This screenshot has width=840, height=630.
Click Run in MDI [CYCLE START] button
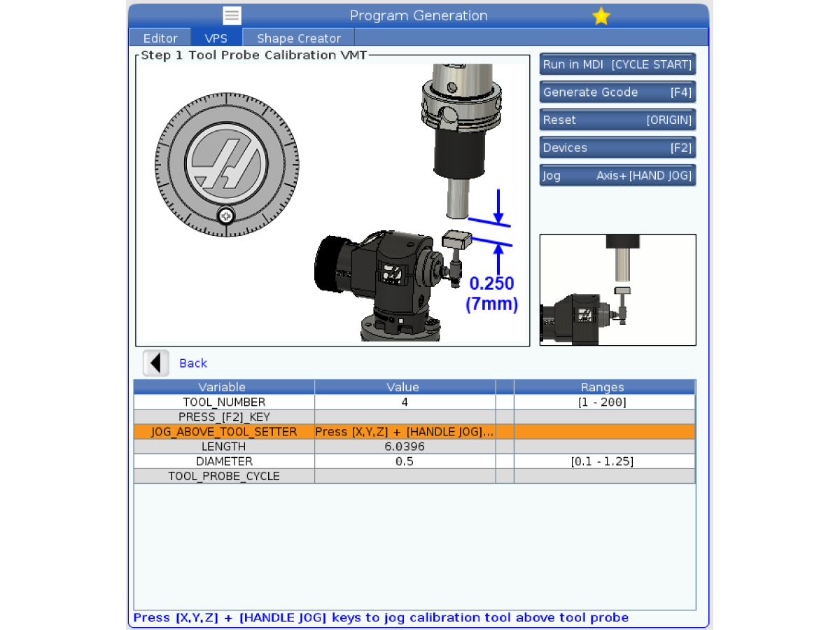[x=617, y=64]
